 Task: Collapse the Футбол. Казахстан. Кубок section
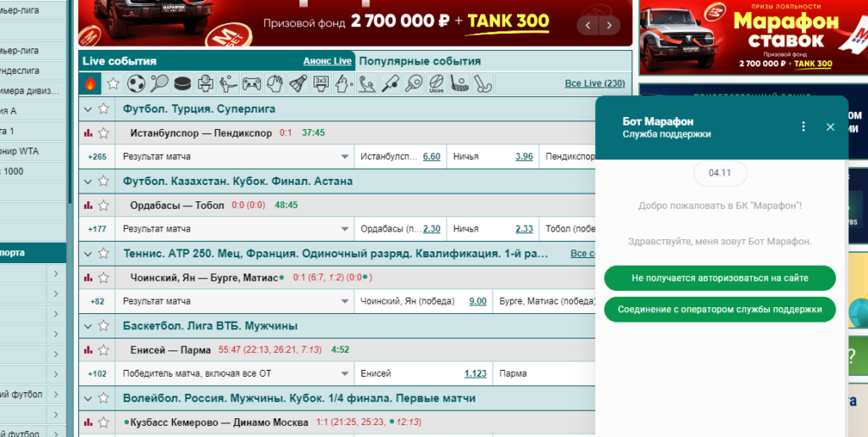[87, 182]
